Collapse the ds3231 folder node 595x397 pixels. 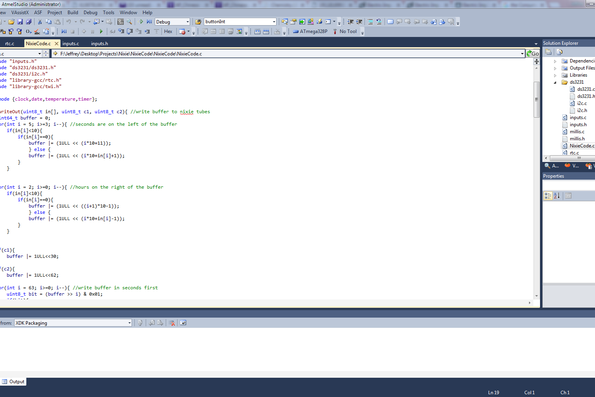555,82
